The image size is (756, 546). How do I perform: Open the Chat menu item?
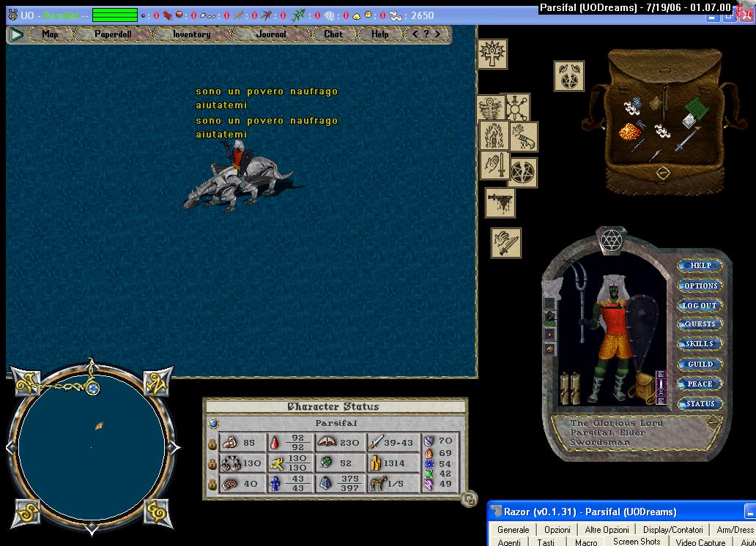(x=333, y=34)
